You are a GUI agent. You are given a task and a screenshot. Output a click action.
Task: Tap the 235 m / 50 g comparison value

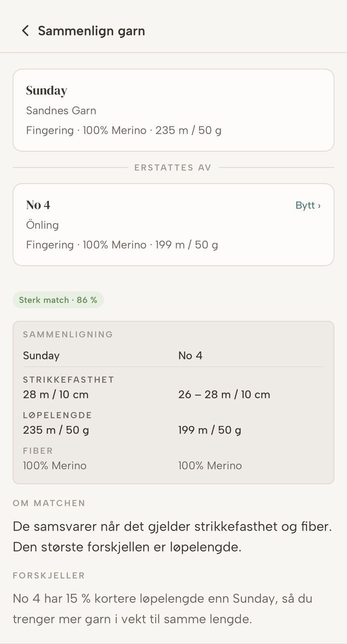click(56, 430)
